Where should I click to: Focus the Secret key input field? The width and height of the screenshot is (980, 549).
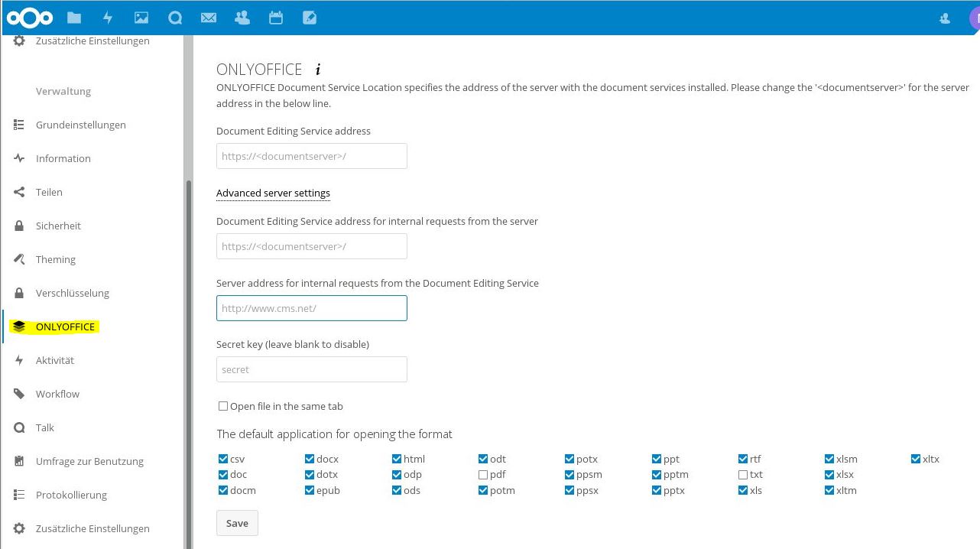pyautogui.click(x=312, y=369)
